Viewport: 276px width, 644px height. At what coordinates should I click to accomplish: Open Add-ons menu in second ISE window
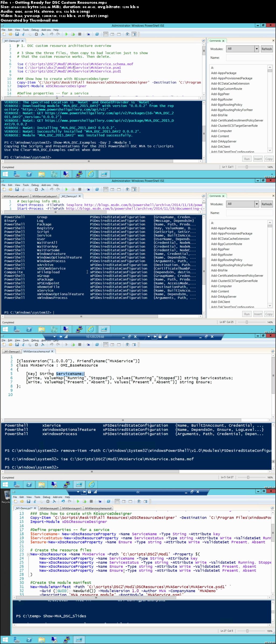point(46,185)
